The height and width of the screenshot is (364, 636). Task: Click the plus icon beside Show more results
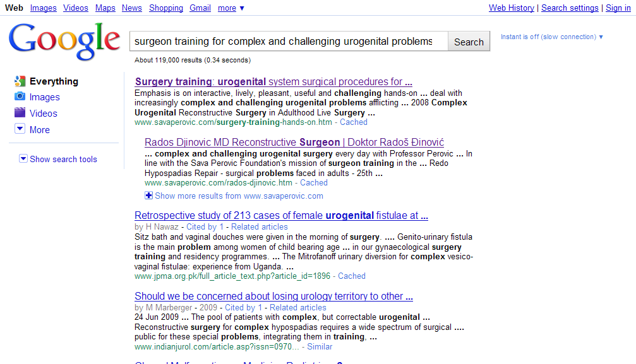(149, 196)
